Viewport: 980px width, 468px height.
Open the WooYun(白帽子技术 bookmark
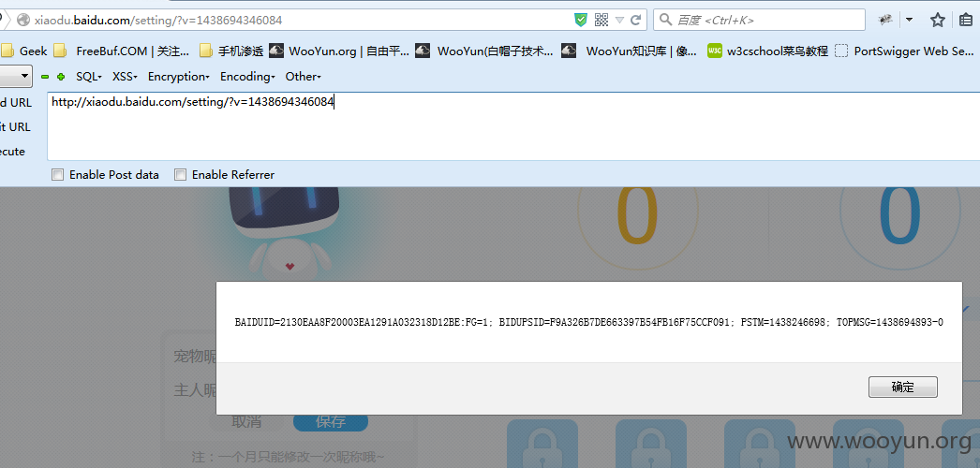coord(485,51)
